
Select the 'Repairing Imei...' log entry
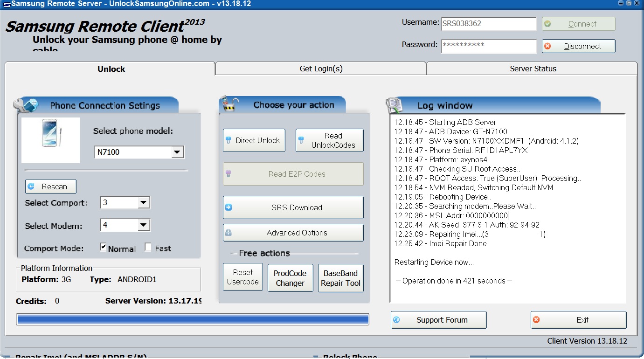[x=470, y=234]
